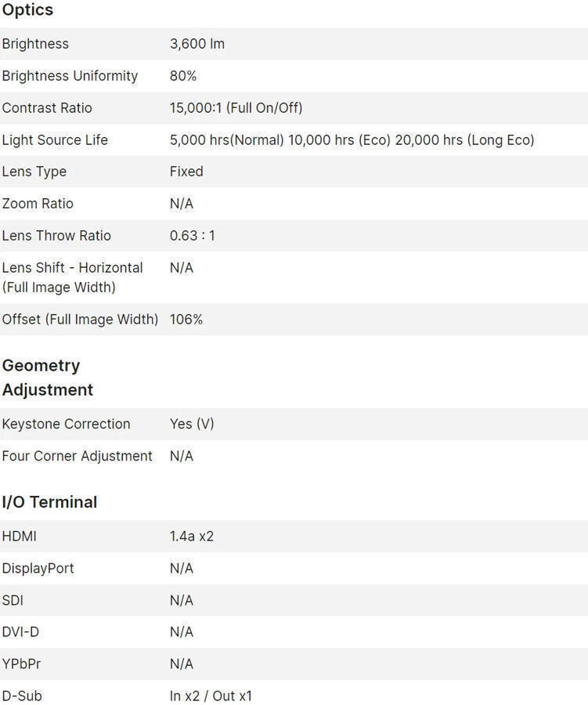Image resolution: width=588 pixels, height=705 pixels.
Task: Select the Brightness 3,600 lm value
Action: pos(197,44)
